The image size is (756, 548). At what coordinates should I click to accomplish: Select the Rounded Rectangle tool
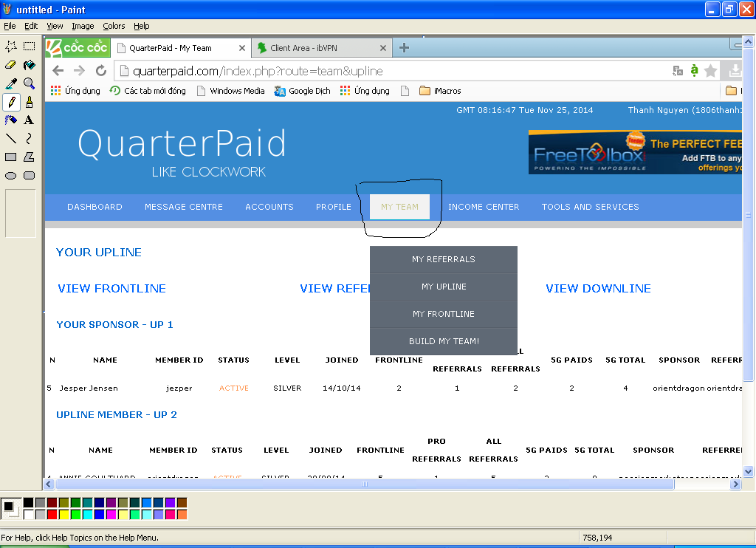pos(29,176)
